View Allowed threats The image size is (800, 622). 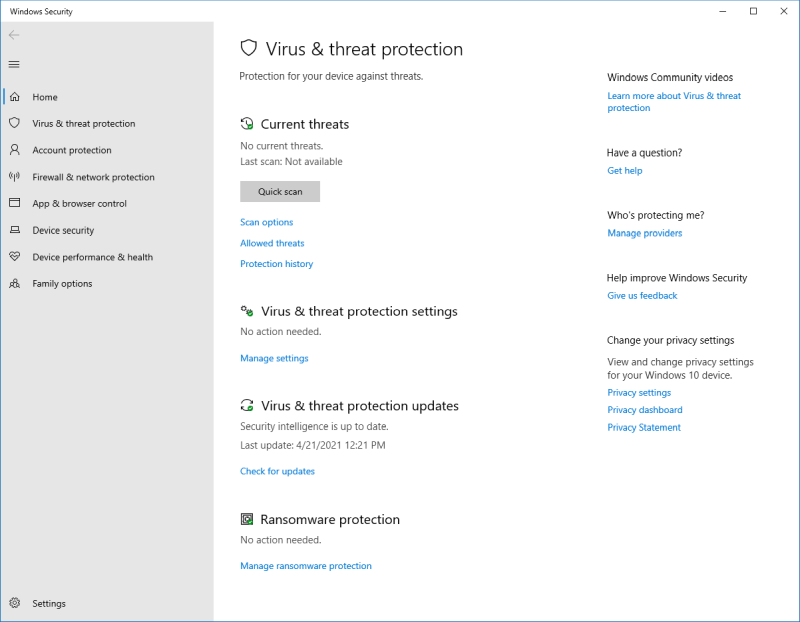click(272, 243)
